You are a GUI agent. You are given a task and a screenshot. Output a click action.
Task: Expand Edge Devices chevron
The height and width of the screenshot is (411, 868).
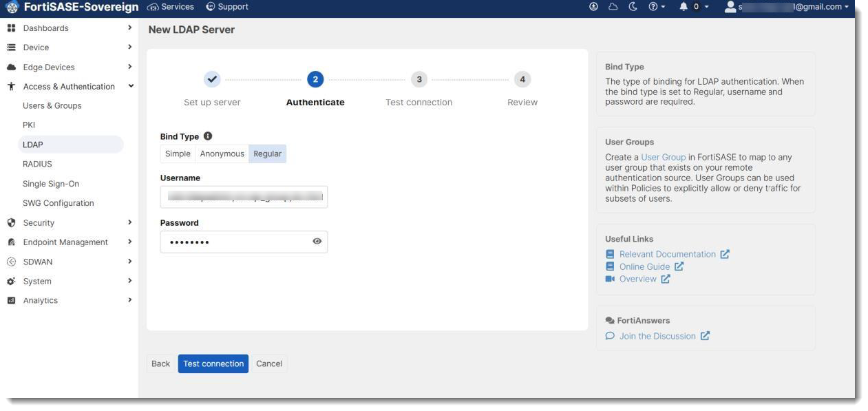[x=129, y=67]
